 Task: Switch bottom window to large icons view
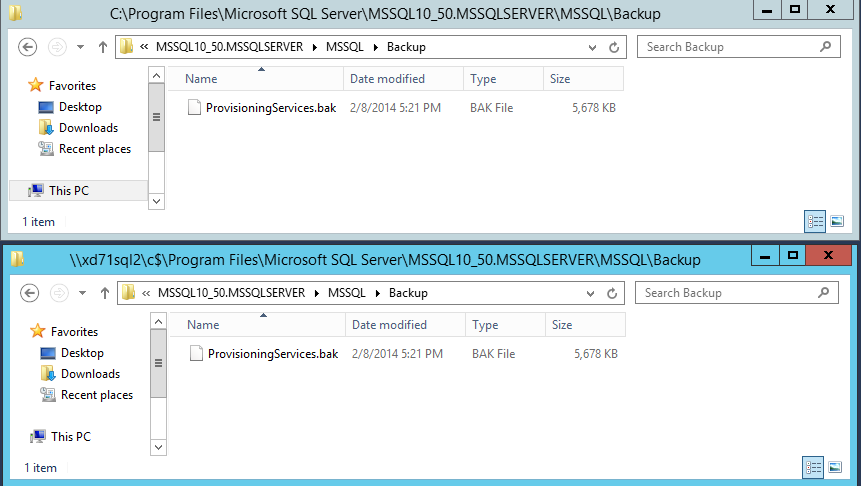click(x=837, y=467)
